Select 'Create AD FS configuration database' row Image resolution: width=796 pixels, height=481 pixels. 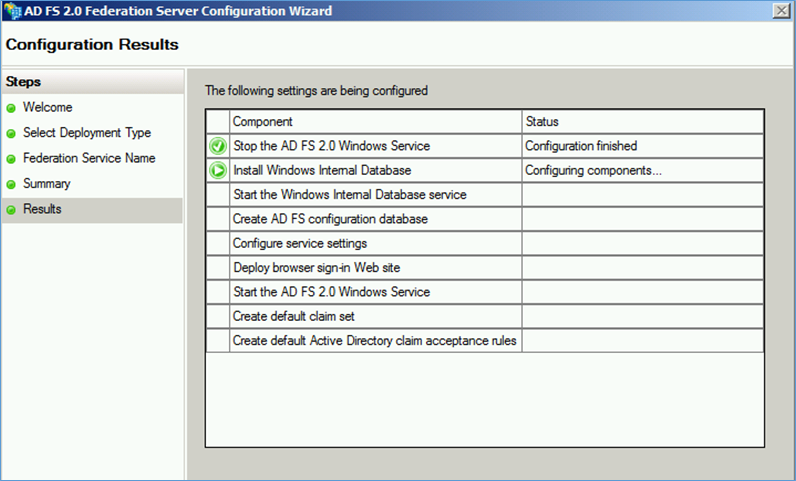[x=485, y=219]
